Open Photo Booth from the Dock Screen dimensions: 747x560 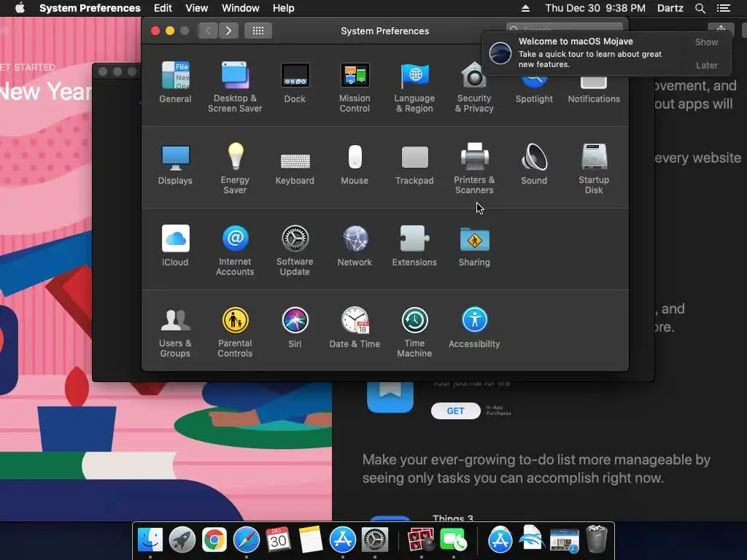421,540
